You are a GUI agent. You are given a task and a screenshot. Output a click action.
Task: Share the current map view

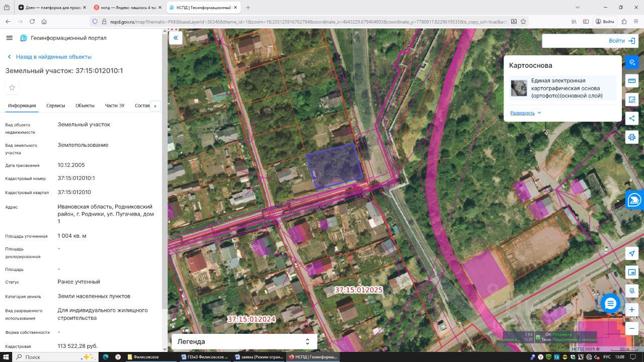[x=632, y=118]
